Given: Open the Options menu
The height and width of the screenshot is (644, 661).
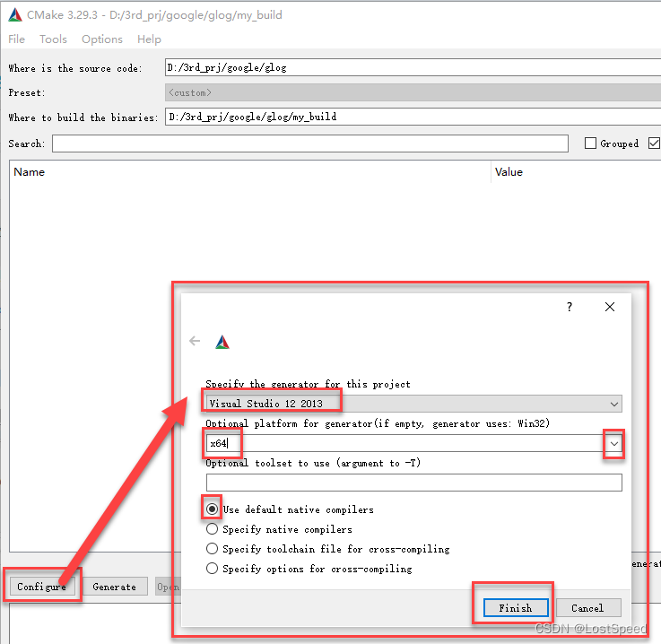Looking at the screenshot, I should pos(102,39).
